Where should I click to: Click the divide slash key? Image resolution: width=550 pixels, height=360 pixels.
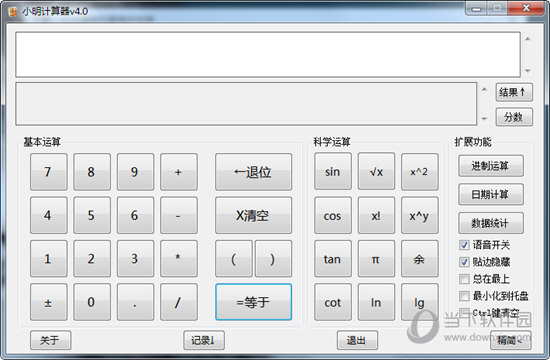pos(179,302)
